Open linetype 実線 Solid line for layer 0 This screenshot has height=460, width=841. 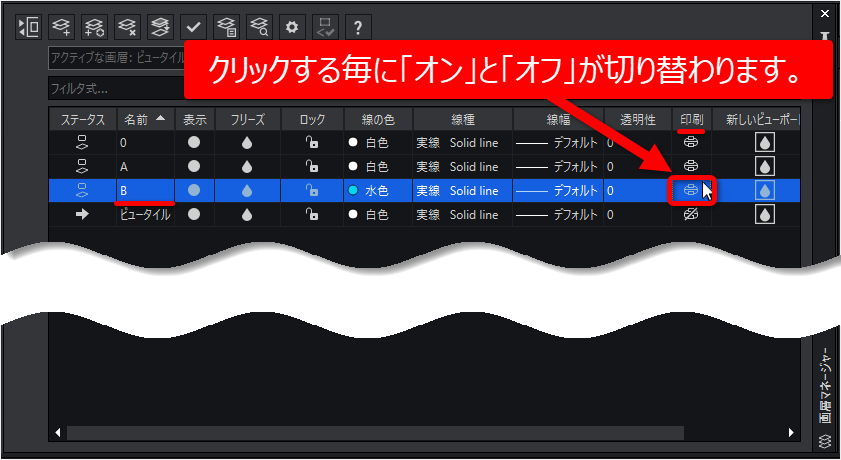coord(458,143)
